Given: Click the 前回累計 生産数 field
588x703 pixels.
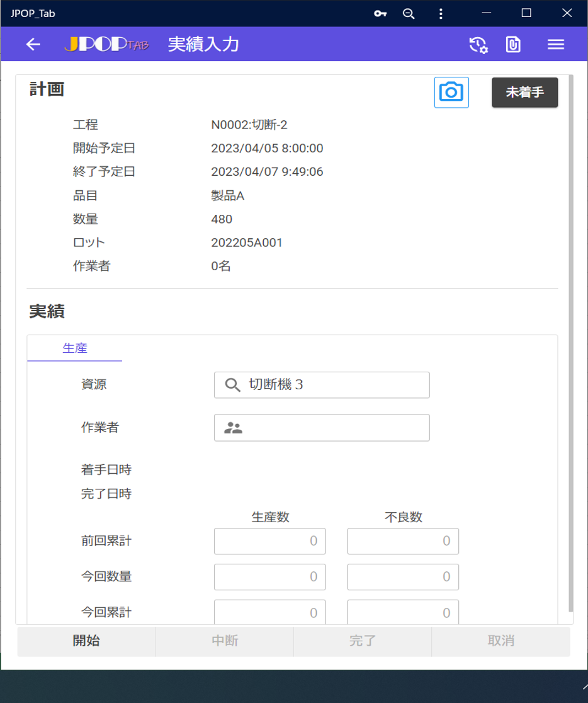Looking at the screenshot, I should point(269,541).
